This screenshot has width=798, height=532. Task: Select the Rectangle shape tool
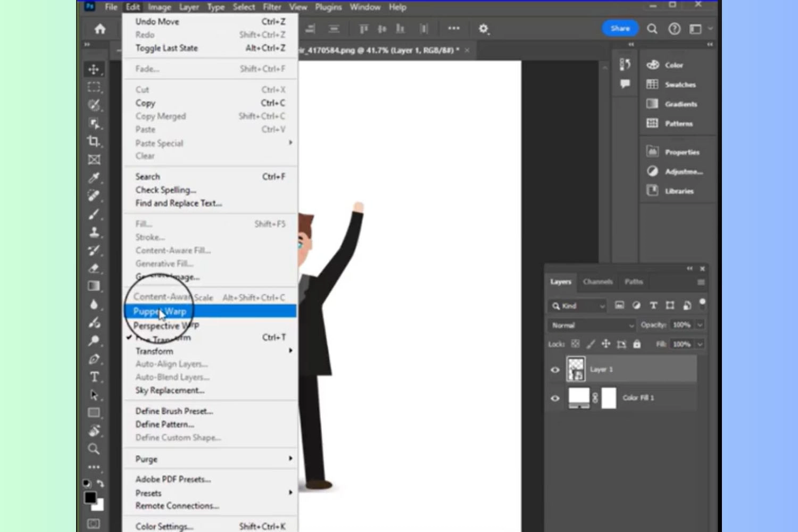94,413
